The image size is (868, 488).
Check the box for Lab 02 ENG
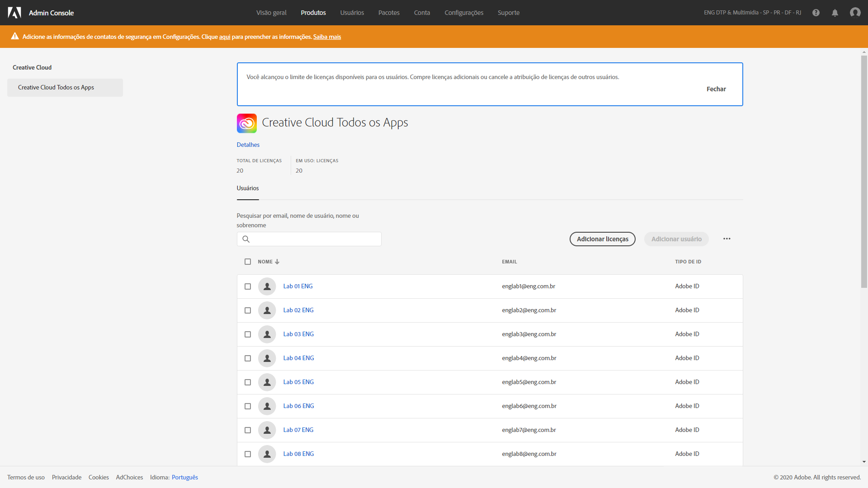coord(248,310)
